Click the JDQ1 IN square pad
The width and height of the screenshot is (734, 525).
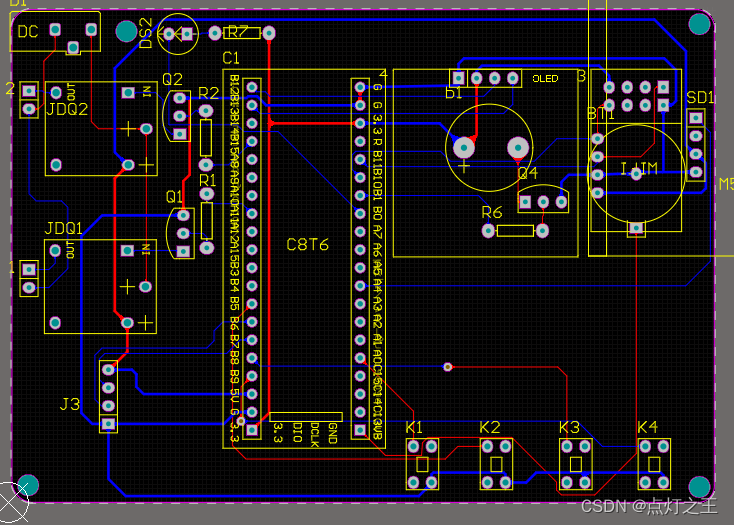pyautogui.click(x=127, y=251)
